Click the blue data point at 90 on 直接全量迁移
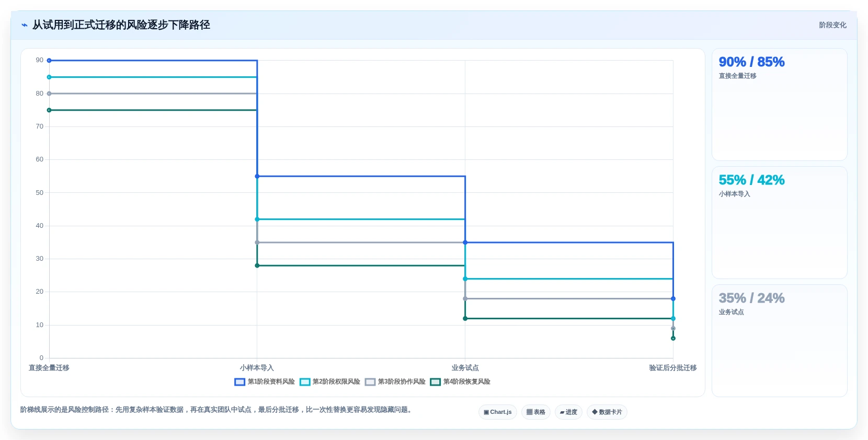The height and width of the screenshot is (440, 868). [x=49, y=61]
